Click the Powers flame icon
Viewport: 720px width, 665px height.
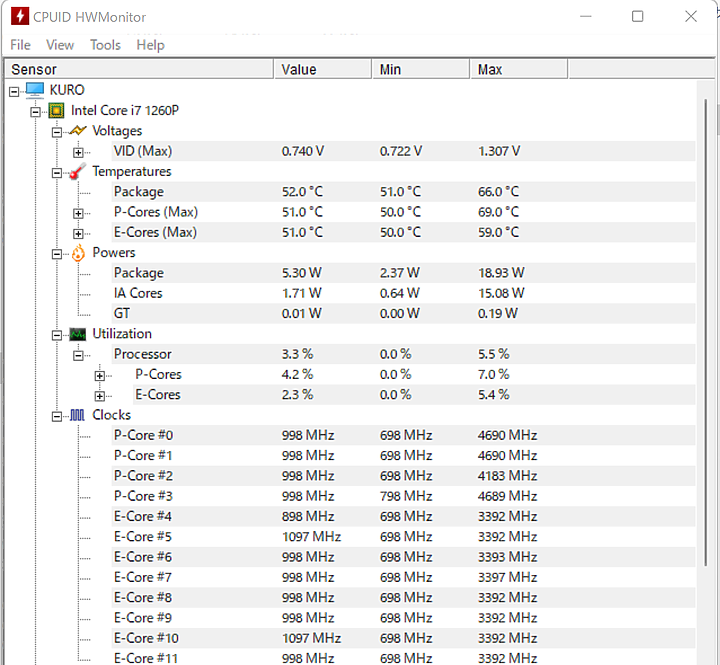pos(78,253)
